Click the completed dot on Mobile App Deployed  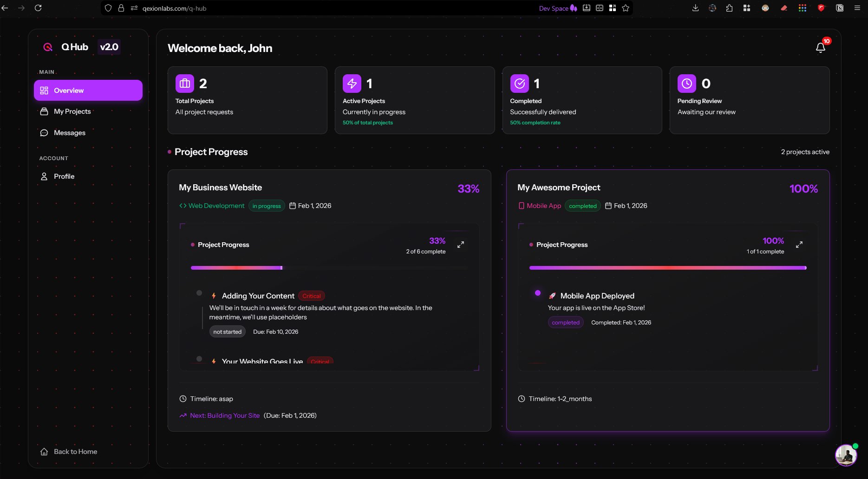[x=537, y=293]
